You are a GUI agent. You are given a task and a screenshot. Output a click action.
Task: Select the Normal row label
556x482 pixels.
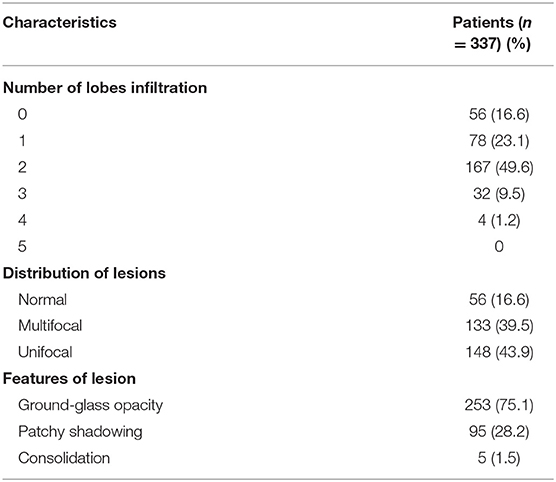pos(42,300)
